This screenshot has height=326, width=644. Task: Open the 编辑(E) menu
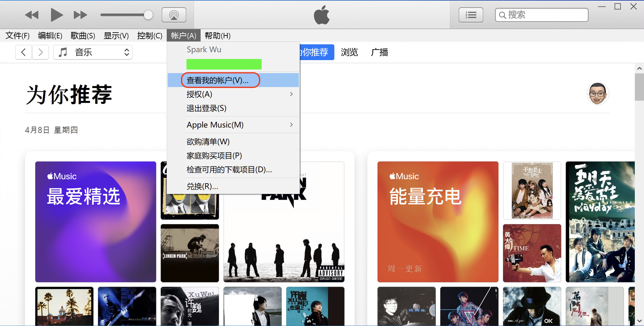click(x=50, y=36)
